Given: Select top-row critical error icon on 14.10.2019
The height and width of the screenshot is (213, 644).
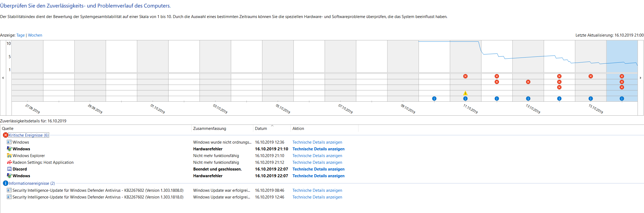Looking at the screenshot, I should click(x=559, y=76).
